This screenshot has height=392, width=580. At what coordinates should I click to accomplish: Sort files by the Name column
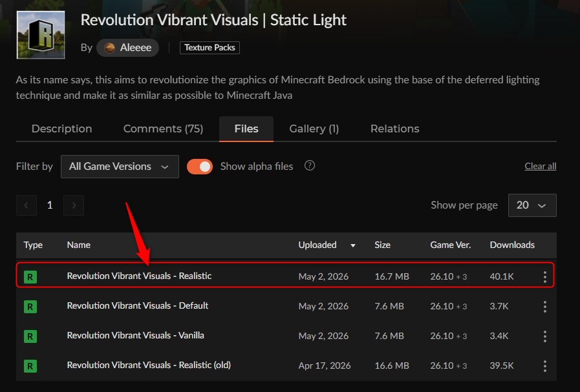(79, 245)
